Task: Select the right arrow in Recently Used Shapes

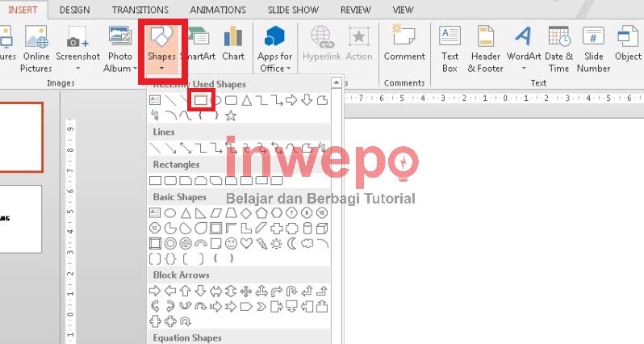Action: 291,100
